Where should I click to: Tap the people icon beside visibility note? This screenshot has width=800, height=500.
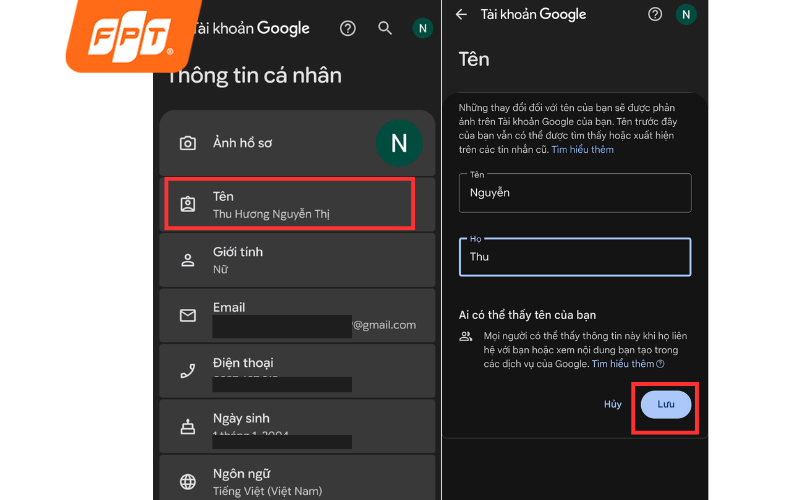pos(466,336)
